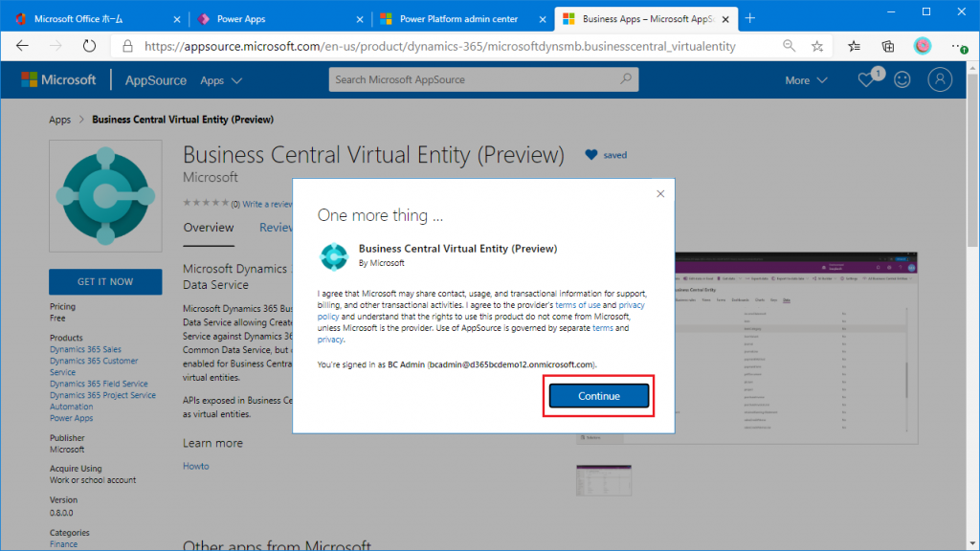Viewport: 980px width, 551px height.
Task: Click the browser profile avatar
Action: coord(923,46)
